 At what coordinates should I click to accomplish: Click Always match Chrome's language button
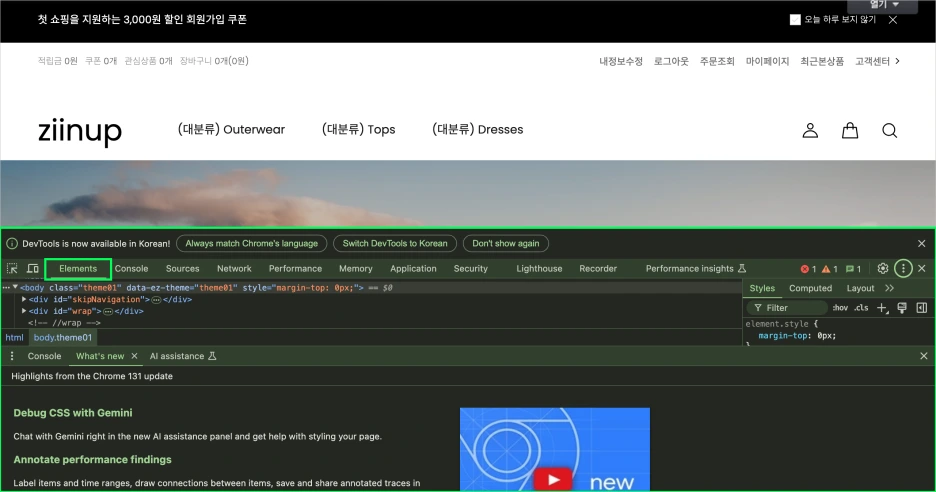click(251, 244)
